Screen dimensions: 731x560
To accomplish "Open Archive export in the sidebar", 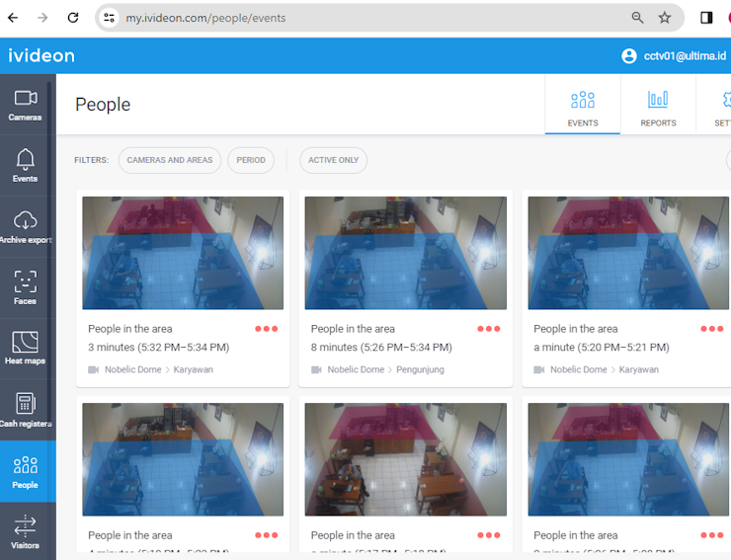I will point(25,227).
